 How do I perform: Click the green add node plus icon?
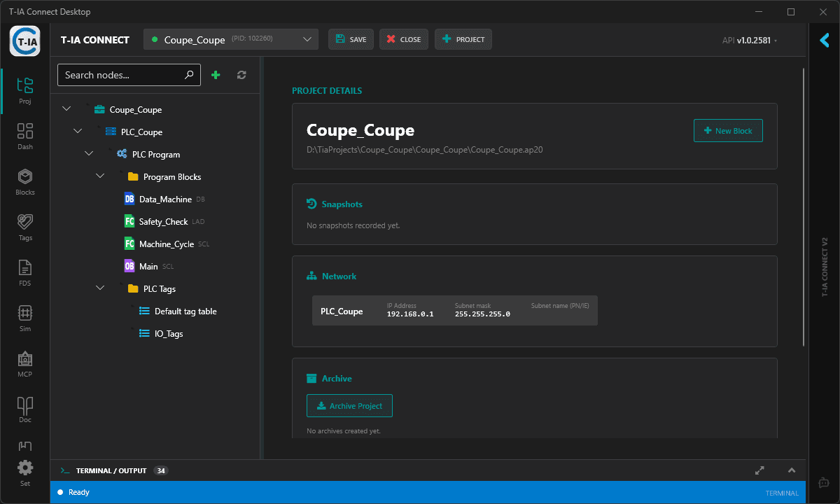(216, 75)
